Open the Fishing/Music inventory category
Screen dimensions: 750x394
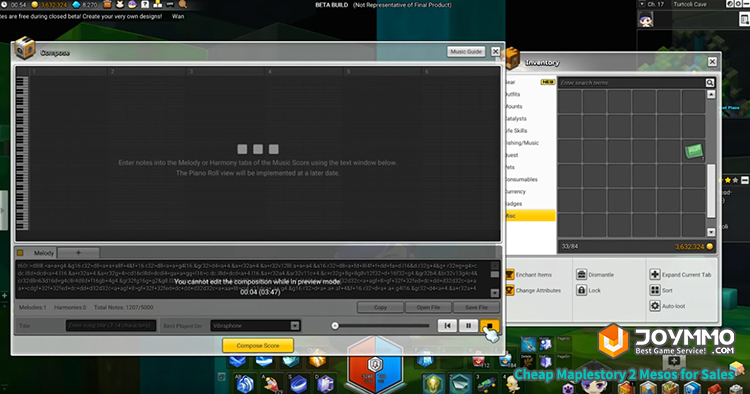[530, 143]
